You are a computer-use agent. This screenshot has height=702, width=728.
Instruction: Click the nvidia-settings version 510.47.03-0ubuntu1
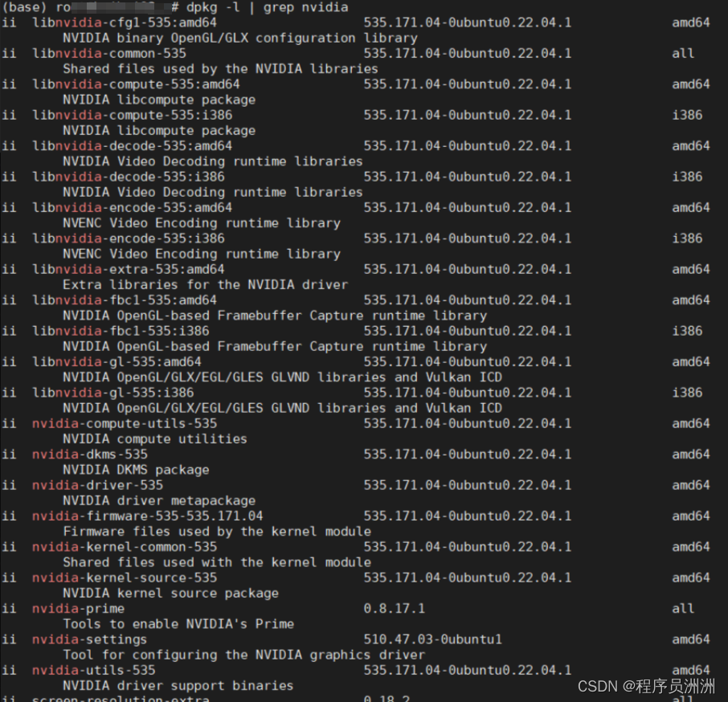432,639
